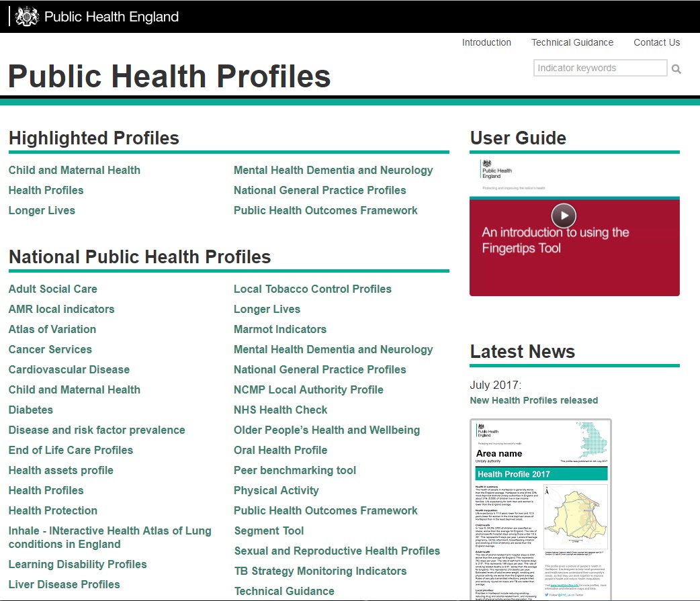Open Local Tobacco Control Profiles

(312, 289)
